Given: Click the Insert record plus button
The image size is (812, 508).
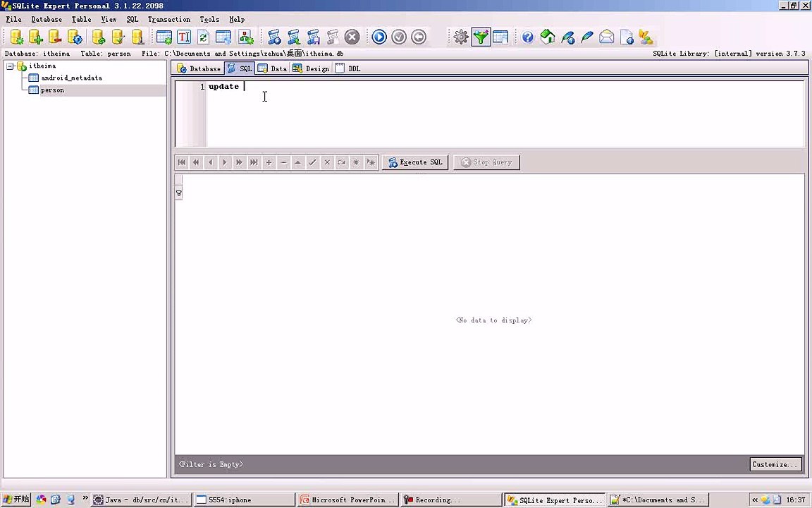Looking at the screenshot, I should click(269, 162).
